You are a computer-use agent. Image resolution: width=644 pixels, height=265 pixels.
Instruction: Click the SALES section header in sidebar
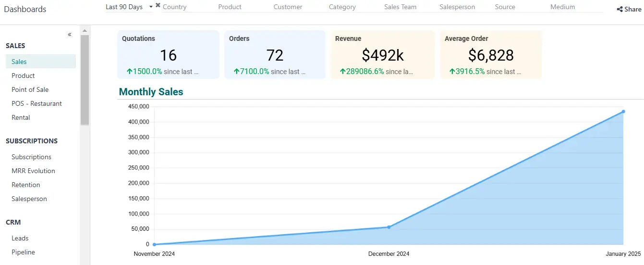click(15, 46)
